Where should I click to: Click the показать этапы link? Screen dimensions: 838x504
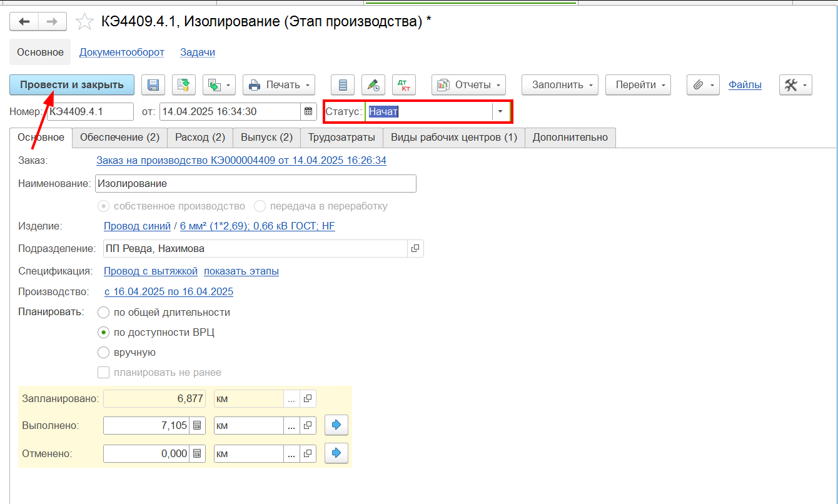241,271
